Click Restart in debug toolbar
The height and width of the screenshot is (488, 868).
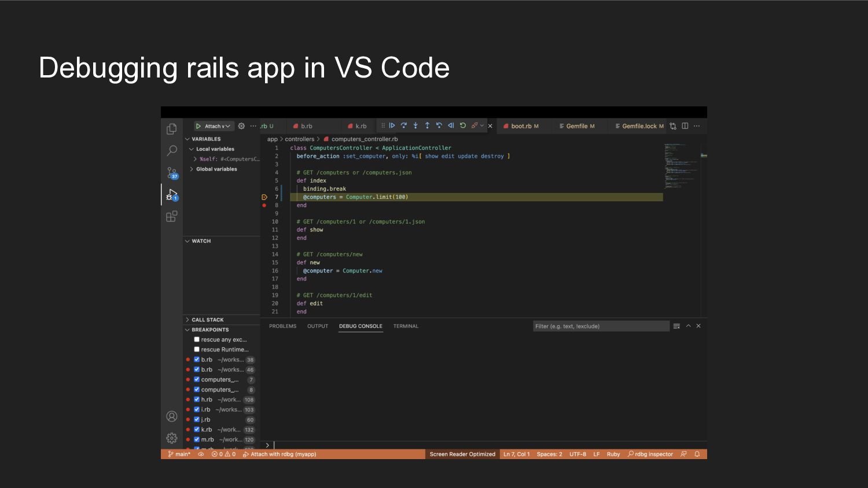[463, 125]
